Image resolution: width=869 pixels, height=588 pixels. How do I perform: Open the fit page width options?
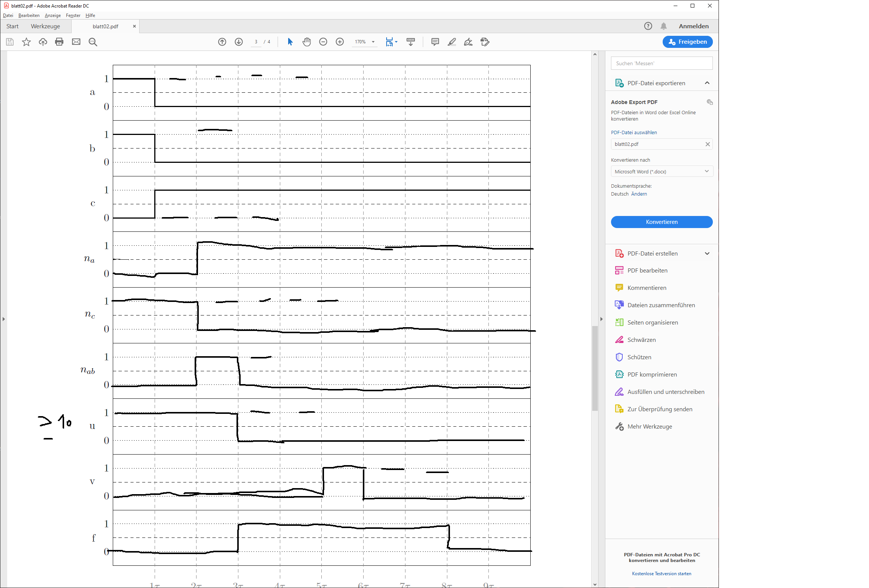tap(391, 42)
